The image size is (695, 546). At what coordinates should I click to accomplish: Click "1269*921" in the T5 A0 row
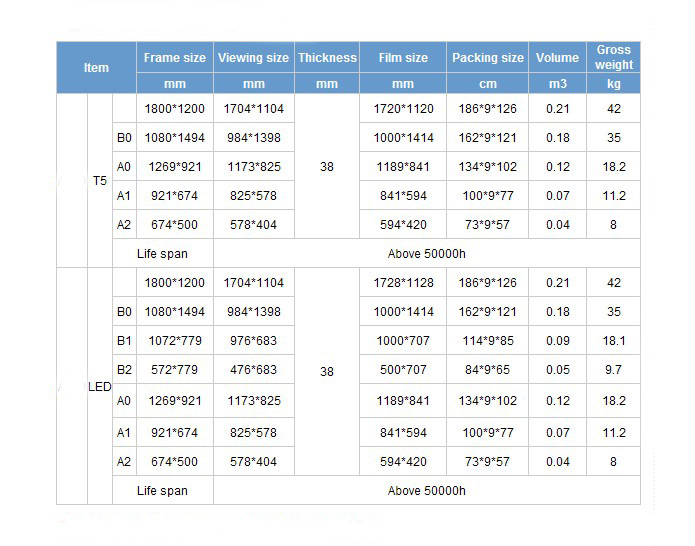point(175,167)
